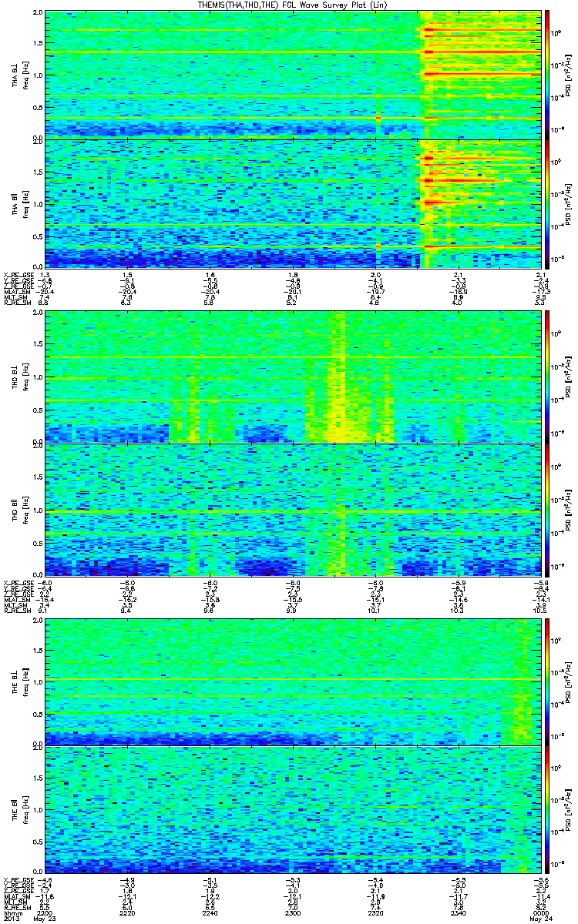The image size is (578, 924).
Task: Click the 2300 time tick label
Action: 292,912
